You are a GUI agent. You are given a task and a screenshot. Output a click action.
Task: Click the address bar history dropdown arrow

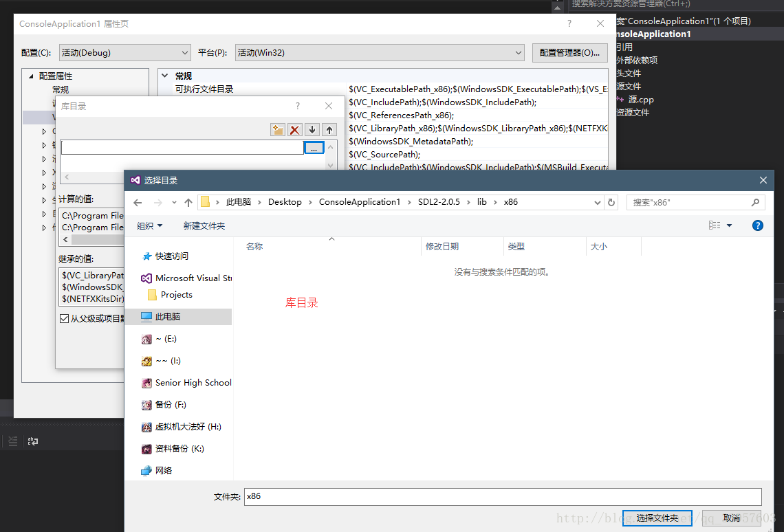coord(597,202)
